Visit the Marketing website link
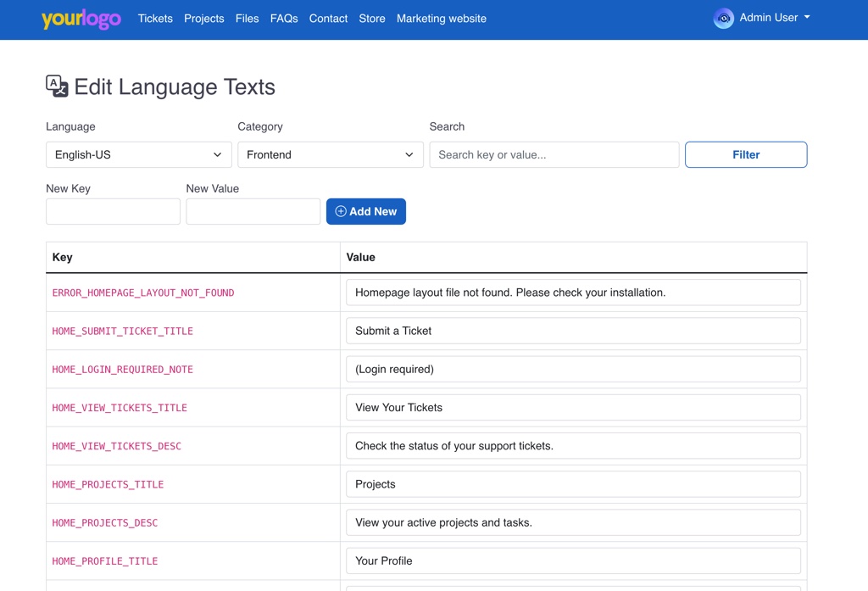868x591 pixels. point(442,19)
